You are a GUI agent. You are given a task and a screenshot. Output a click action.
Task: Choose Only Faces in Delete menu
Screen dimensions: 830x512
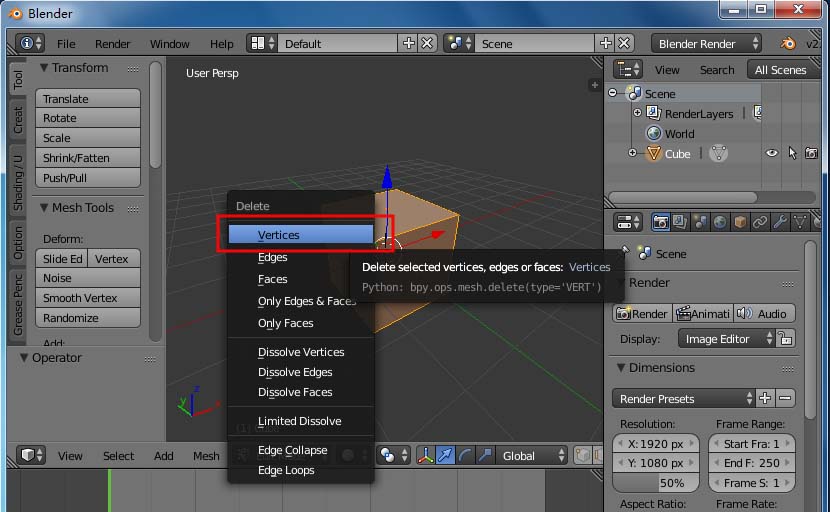[301, 323]
